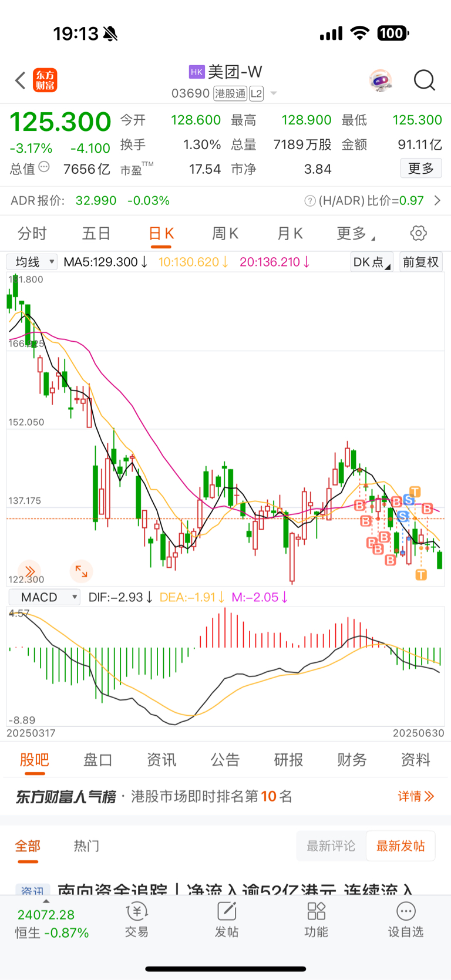Open the 财务 tab
This screenshot has height=980, width=451.
[352, 760]
